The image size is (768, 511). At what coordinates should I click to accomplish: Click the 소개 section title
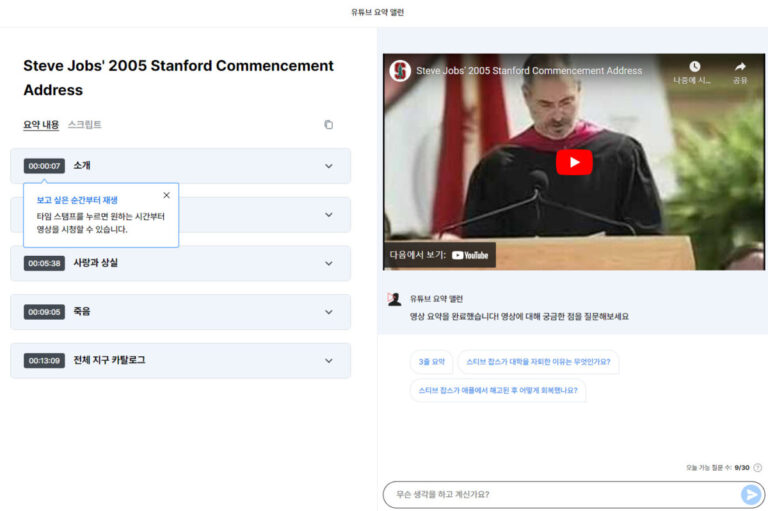[82, 166]
